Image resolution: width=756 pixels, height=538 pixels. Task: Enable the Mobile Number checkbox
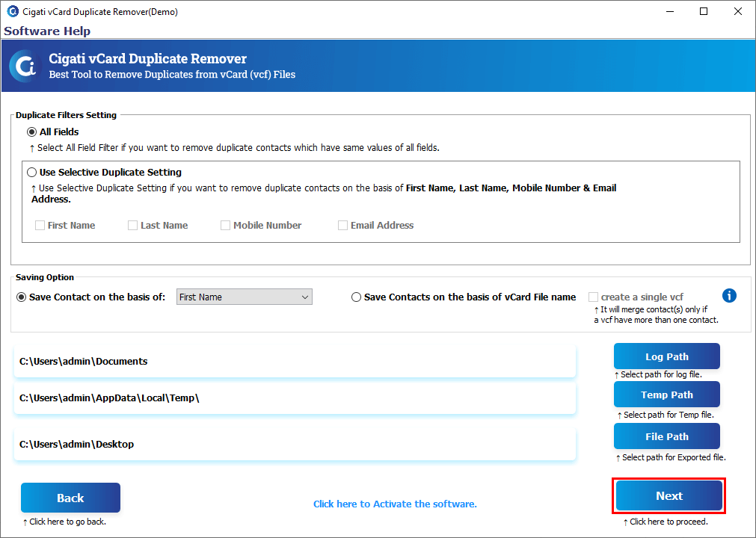[x=225, y=226]
